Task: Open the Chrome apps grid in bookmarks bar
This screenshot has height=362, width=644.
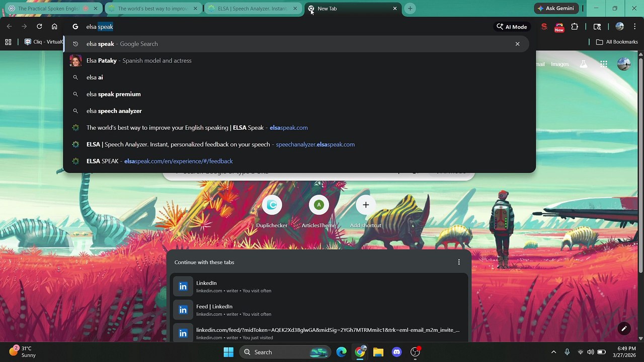Action: pyautogui.click(x=8, y=42)
